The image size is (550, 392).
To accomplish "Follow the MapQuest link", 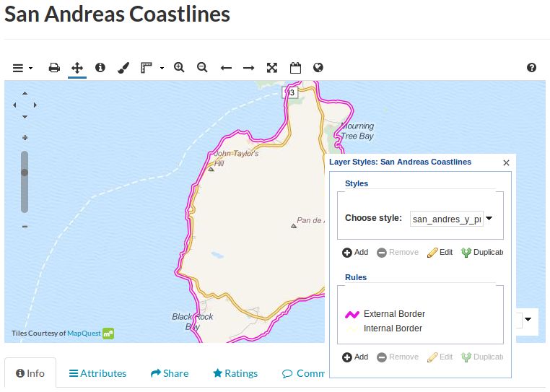I will pos(84,333).
